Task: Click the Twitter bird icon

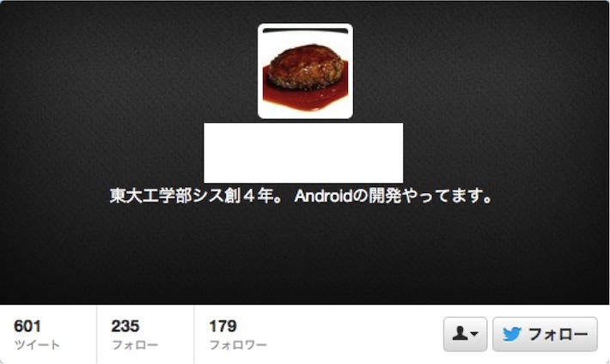Action: (x=511, y=335)
